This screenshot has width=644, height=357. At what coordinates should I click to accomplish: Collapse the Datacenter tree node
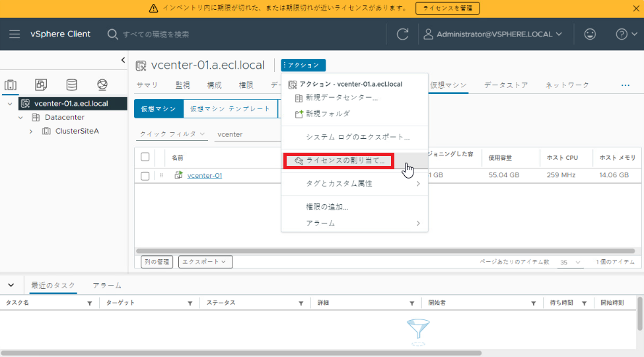(20, 118)
